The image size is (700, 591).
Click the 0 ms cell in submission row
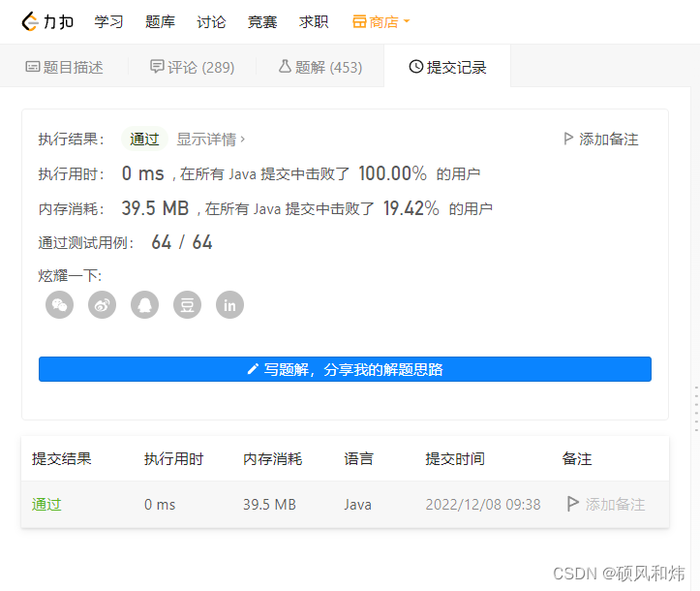(x=160, y=505)
